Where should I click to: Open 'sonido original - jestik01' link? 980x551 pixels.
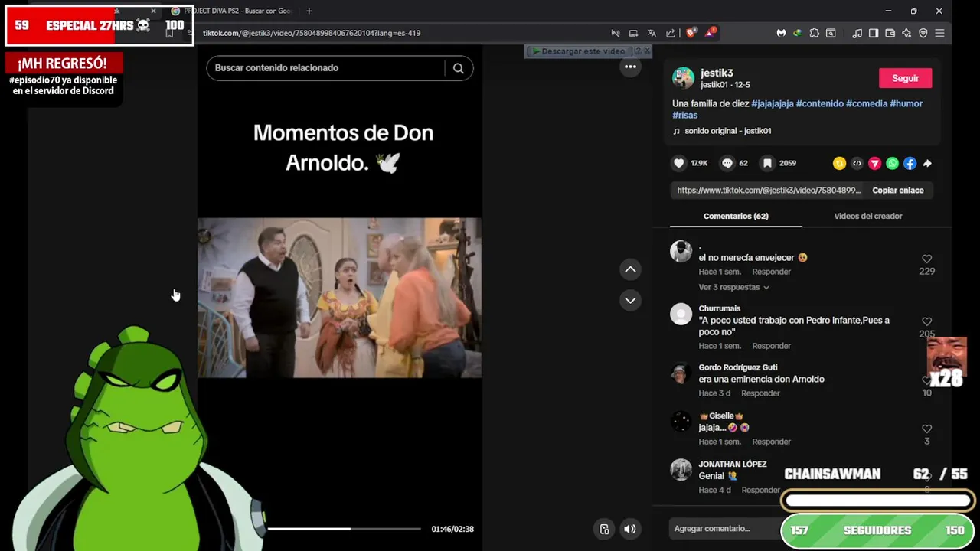(727, 131)
